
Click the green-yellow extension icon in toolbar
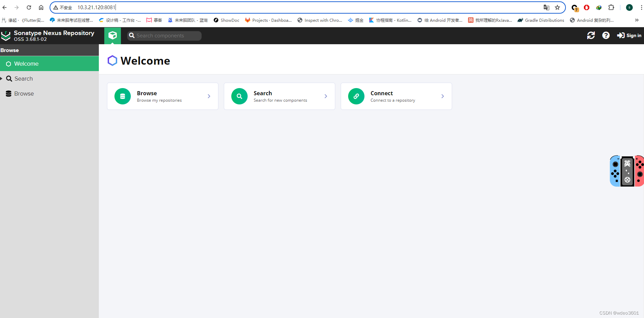pyautogui.click(x=599, y=7)
